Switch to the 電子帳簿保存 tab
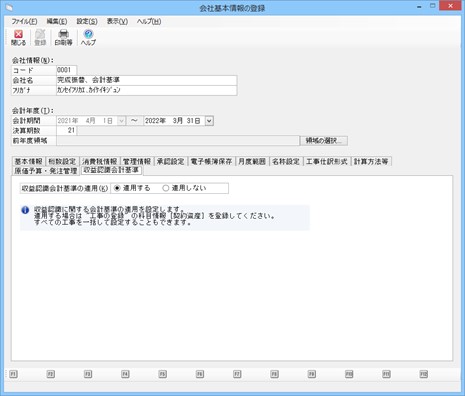 click(x=211, y=162)
